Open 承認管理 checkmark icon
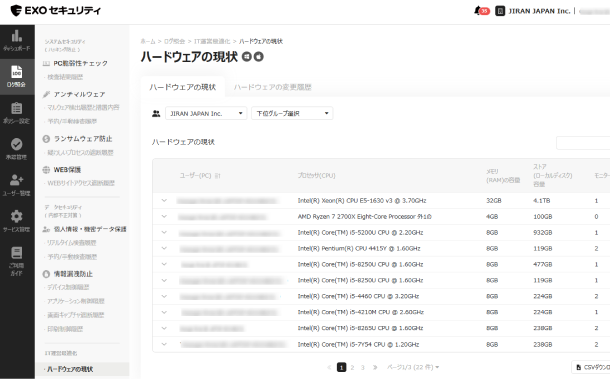 click(17, 144)
